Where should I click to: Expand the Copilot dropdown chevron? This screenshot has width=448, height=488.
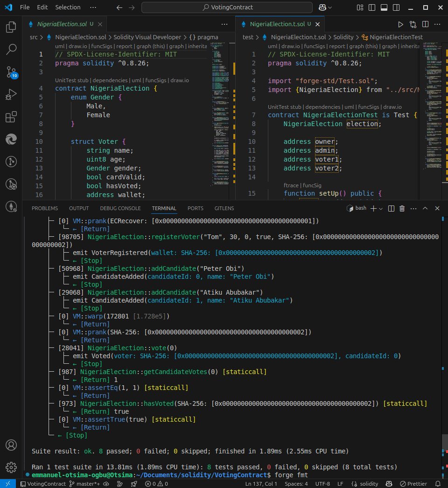[x=330, y=7]
